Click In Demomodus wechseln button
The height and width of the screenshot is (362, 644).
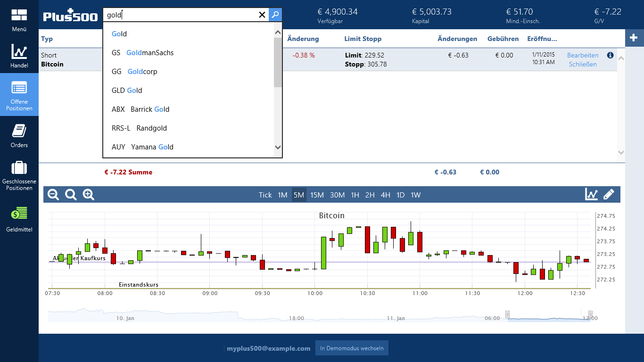pos(352,348)
